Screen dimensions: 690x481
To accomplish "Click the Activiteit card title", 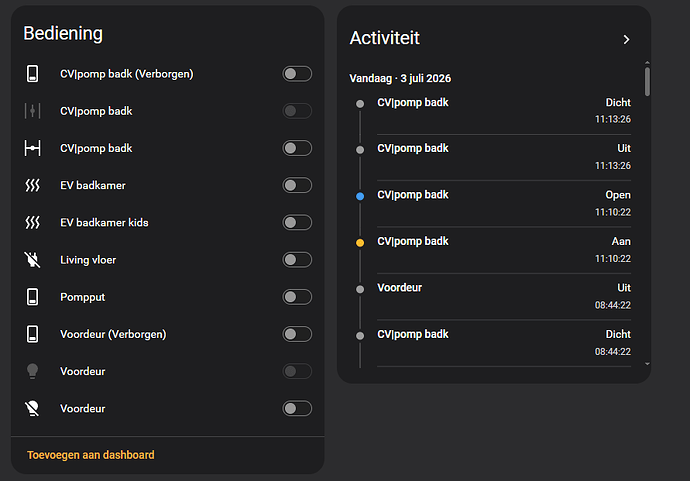I will [x=385, y=38].
